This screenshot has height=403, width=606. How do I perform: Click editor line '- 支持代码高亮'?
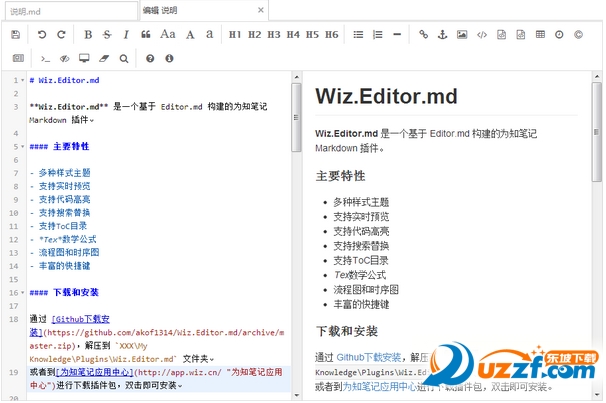pos(60,199)
